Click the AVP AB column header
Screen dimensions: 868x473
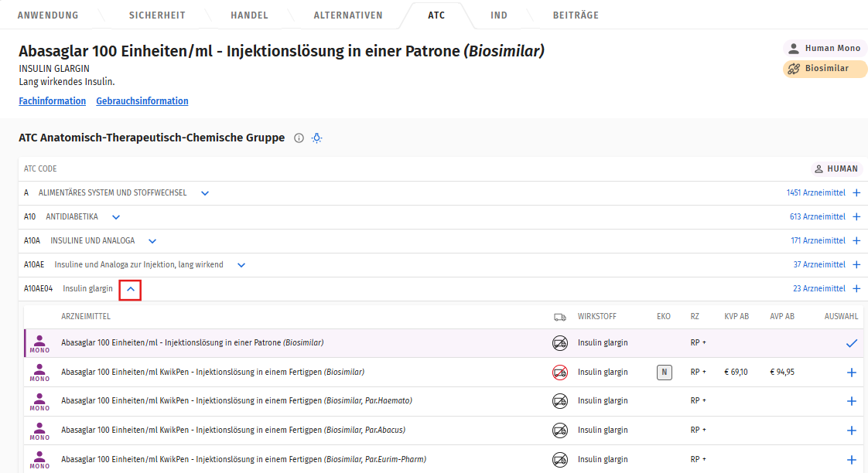[x=781, y=316]
